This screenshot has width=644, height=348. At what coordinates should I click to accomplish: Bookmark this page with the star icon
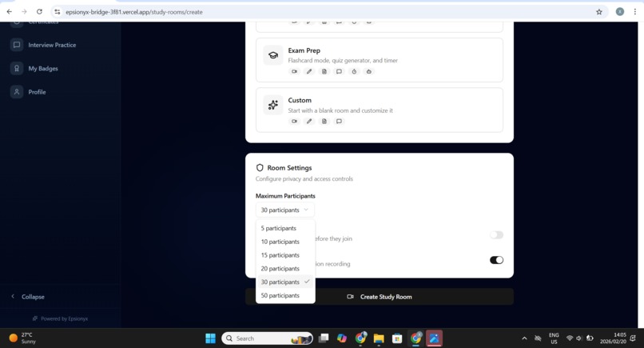click(598, 12)
